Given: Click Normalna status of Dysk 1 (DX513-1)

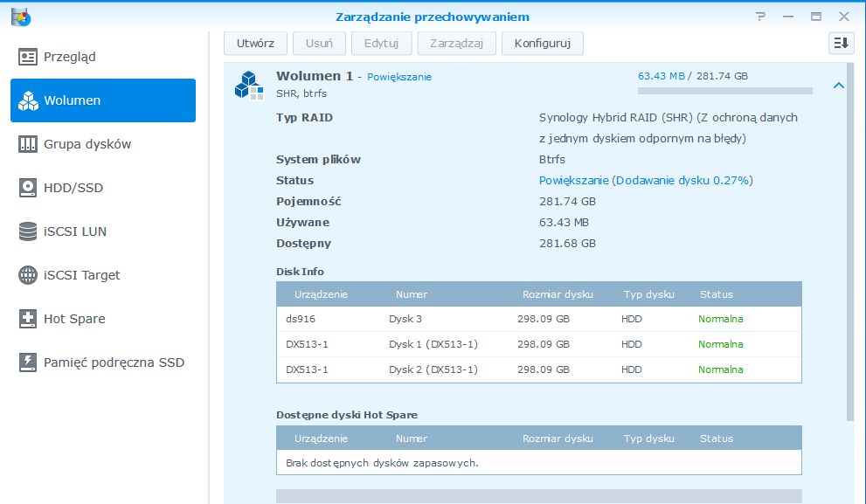Looking at the screenshot, I should [720, 344].
